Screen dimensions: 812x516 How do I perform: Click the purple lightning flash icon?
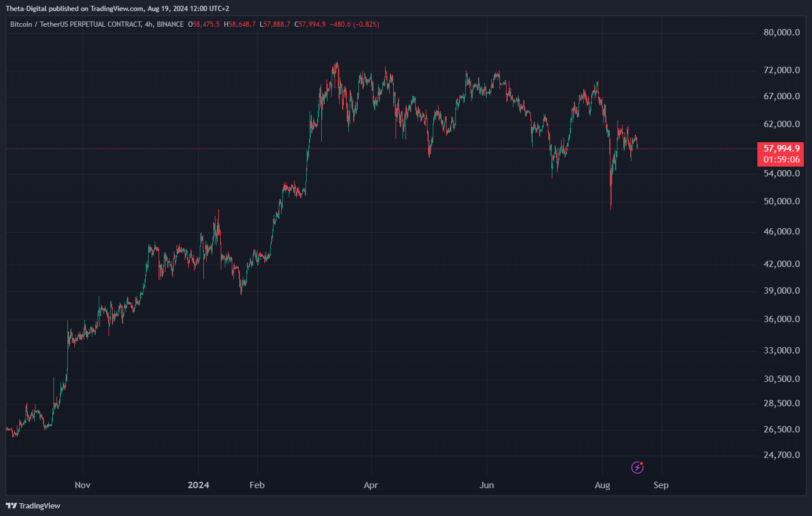(638, 467)
